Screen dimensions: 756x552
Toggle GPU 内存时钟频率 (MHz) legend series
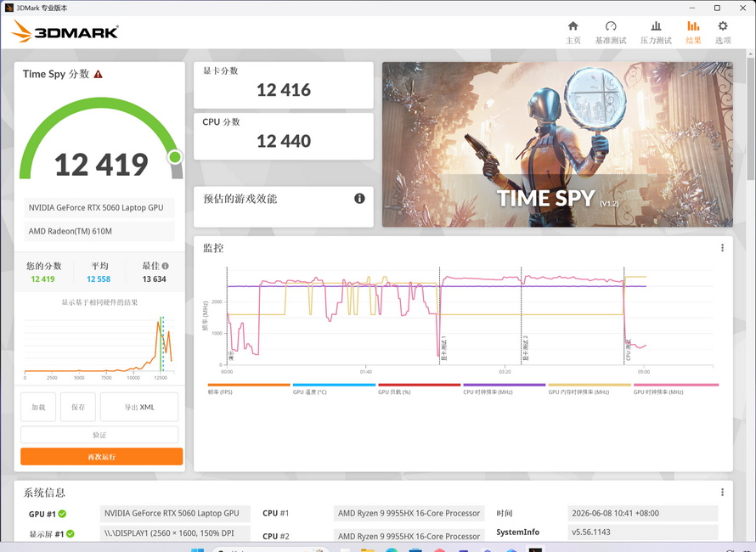[590, 389]
